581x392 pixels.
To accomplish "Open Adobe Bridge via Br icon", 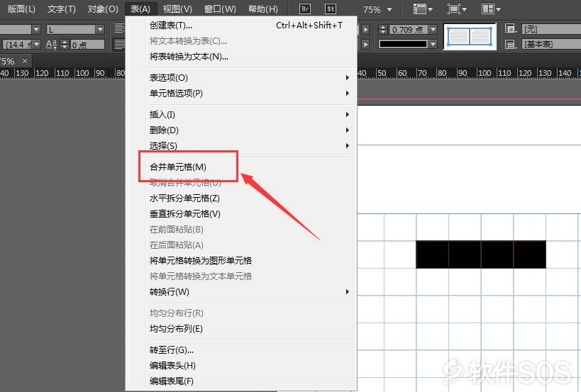I will coord(304,9).
